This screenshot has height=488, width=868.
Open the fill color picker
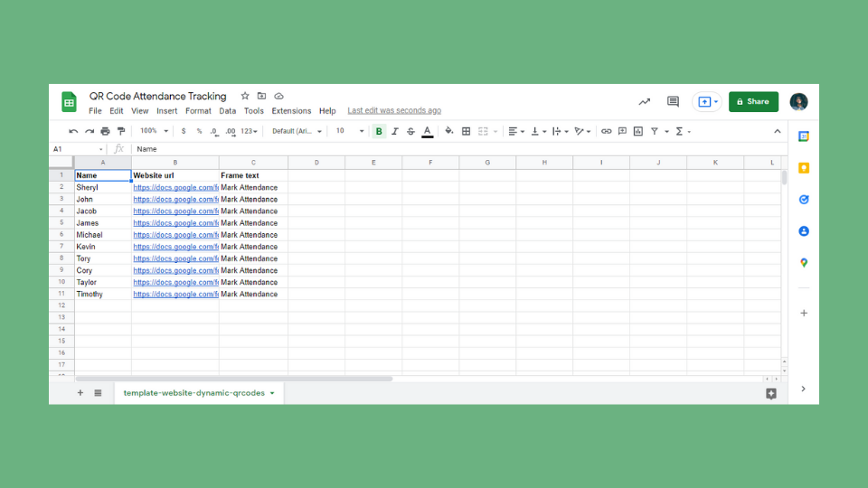point(448,132)
